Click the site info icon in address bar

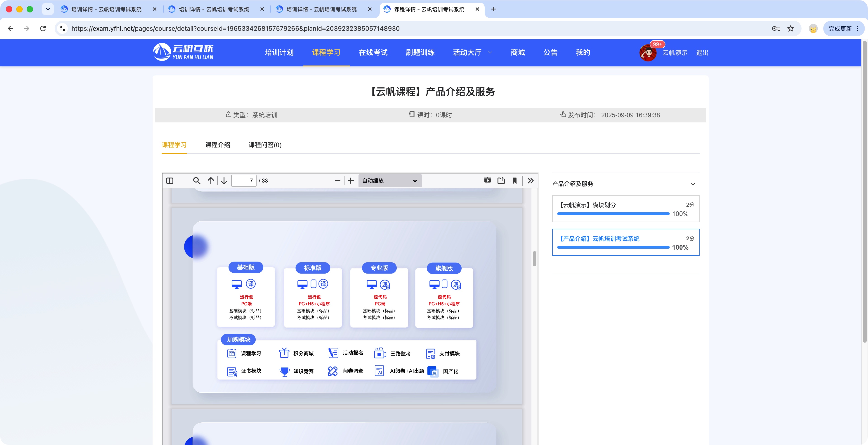coord(62,29)
